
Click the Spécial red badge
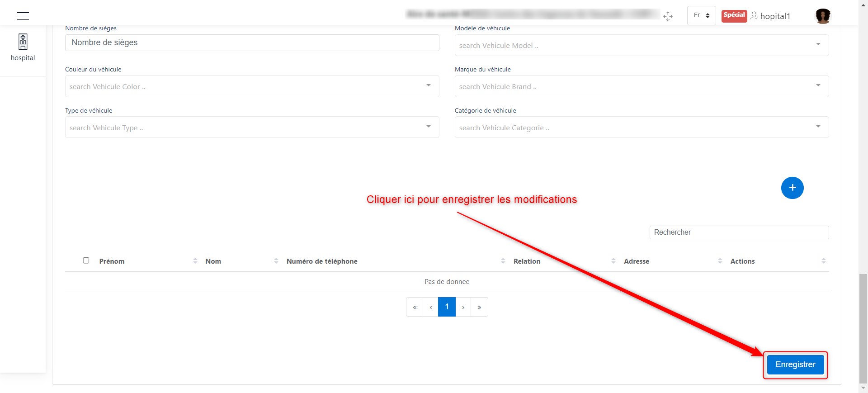[x=734, y=15]
